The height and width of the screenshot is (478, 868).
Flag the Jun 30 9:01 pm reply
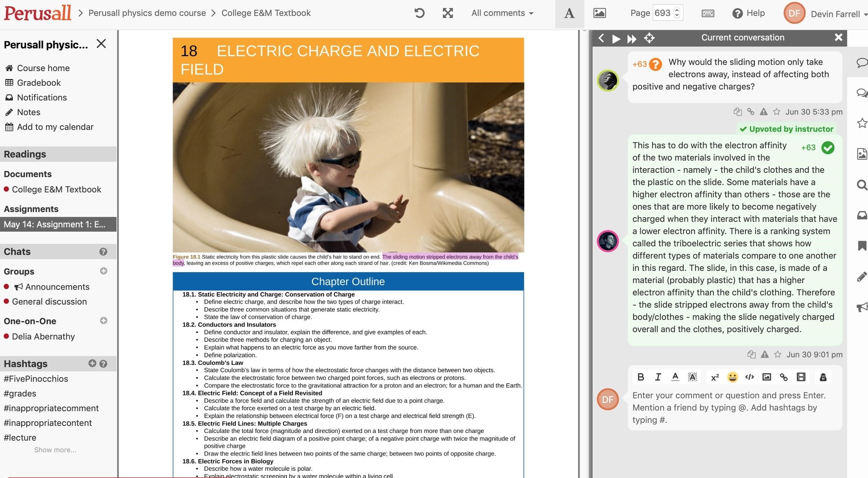[x=765, y=355]
